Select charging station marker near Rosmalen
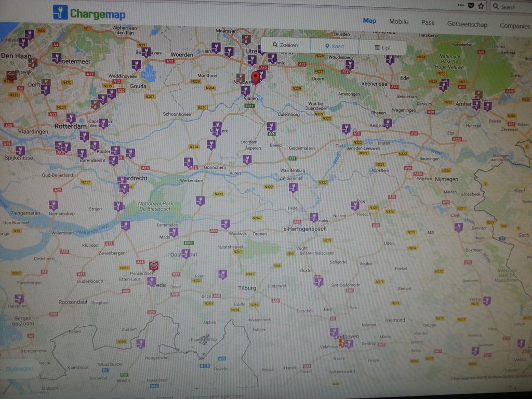532x399 pixels. (314, 217)
